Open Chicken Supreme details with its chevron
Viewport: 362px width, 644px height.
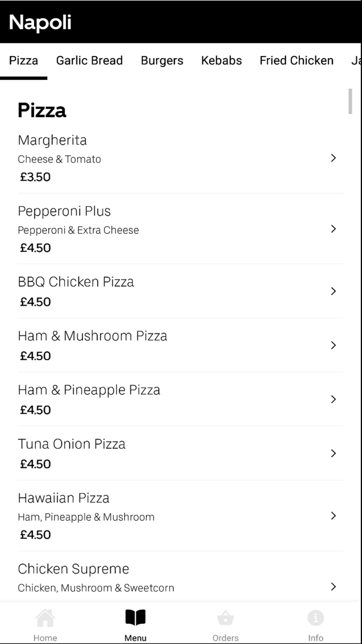pos(333,587)
